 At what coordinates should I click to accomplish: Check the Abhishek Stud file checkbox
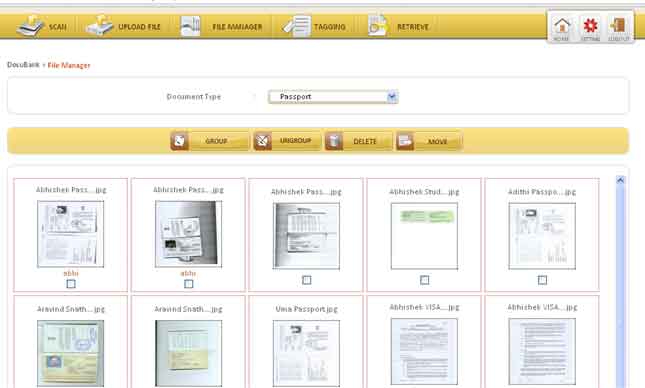pyautogui.click(x=425, y=280)
